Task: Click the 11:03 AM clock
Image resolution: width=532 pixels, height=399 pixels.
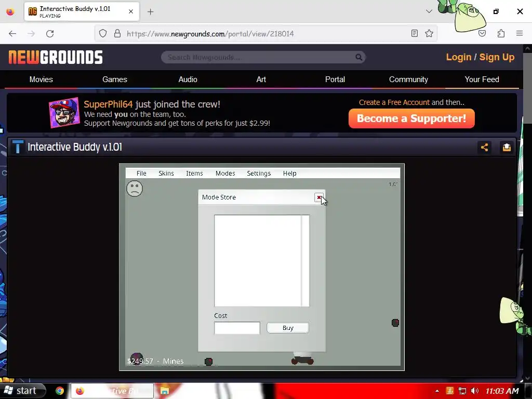Action: click(x=502, y=391)
